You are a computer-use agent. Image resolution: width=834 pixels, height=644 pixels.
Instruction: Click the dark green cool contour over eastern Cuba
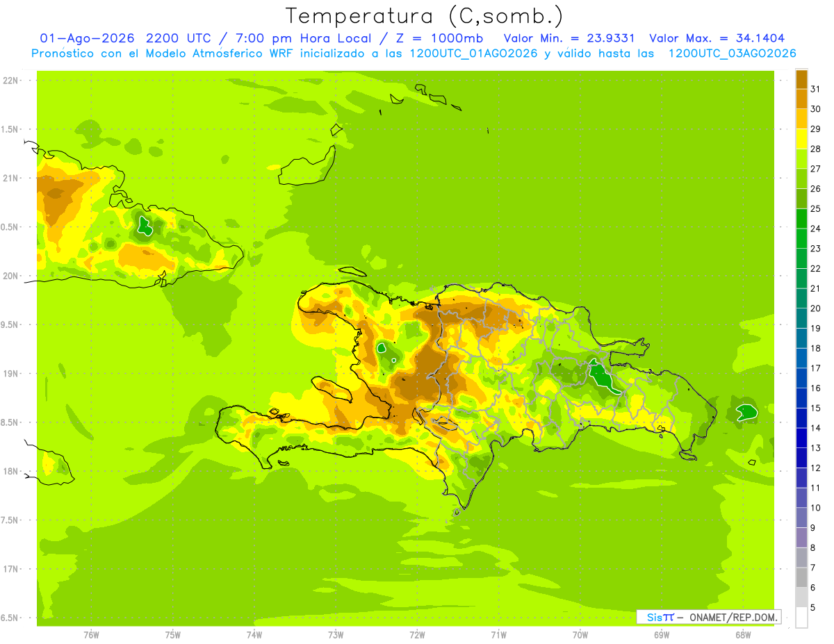pos(145,225)
